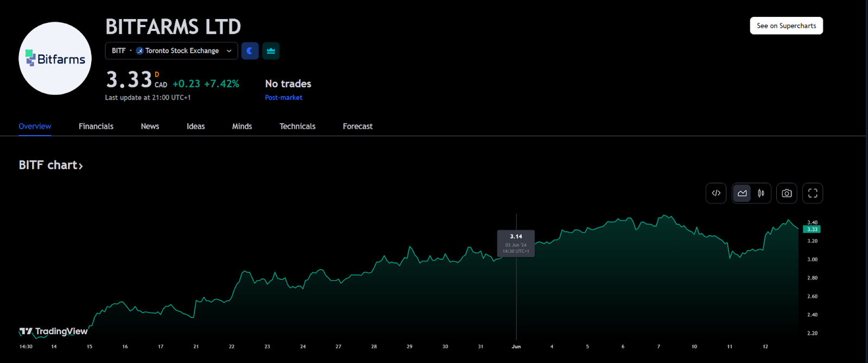868x363 pixels.
Task: Click the Post-market link
Action: [284, 98]
